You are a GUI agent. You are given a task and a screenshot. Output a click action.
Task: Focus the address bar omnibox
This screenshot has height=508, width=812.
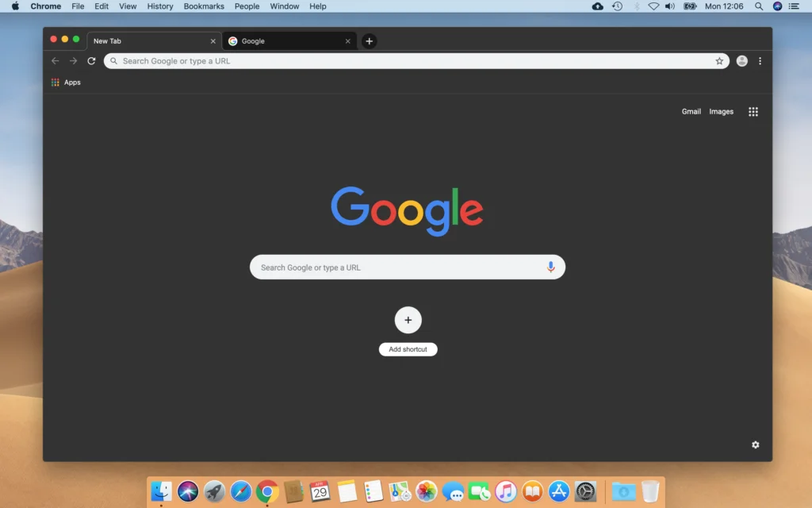[416, 60]
